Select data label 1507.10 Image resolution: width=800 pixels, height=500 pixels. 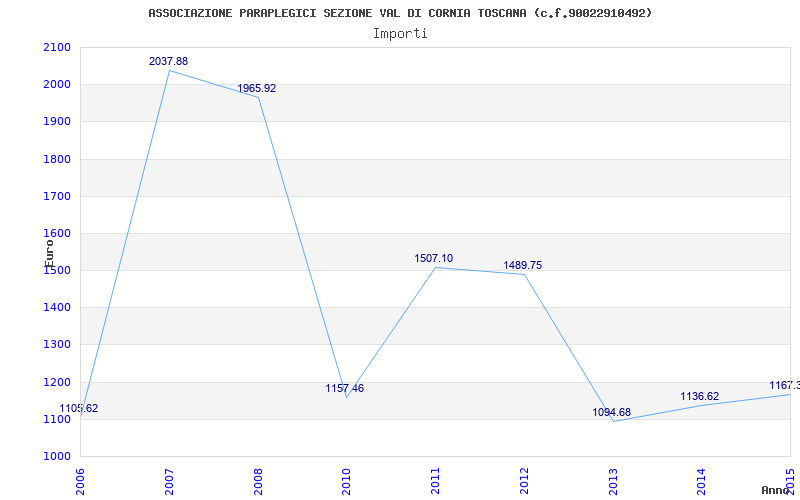[x=434, y=258]
